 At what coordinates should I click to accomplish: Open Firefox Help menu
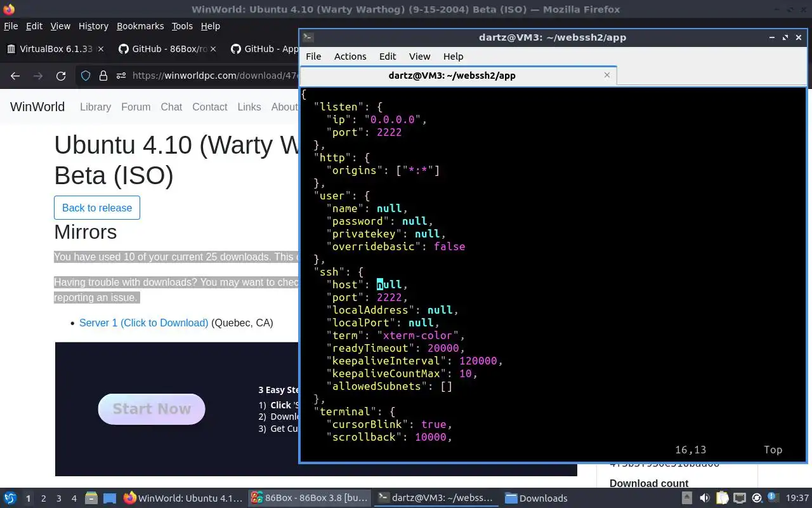pos(210,26)
